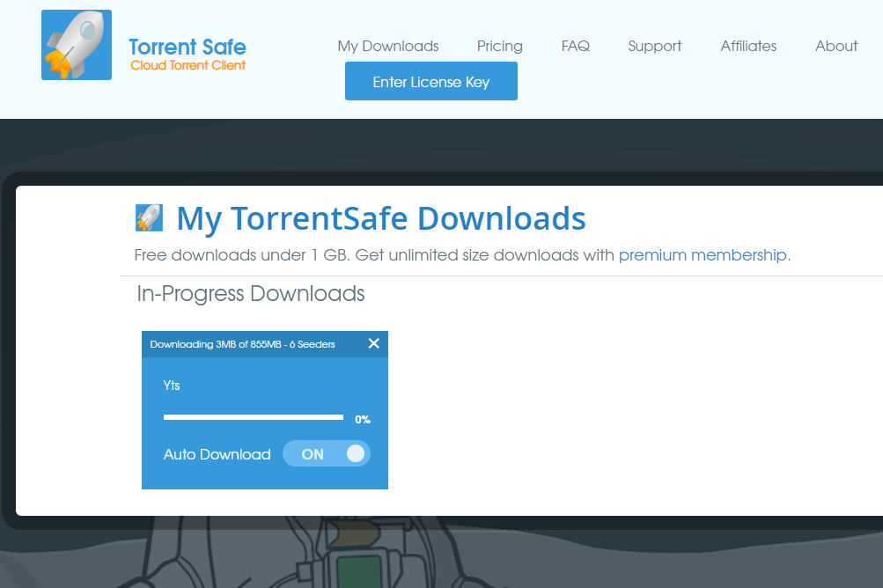Screen dimensions: 883x588
Task: Open the Yts download card title
Action: point(171,385)
